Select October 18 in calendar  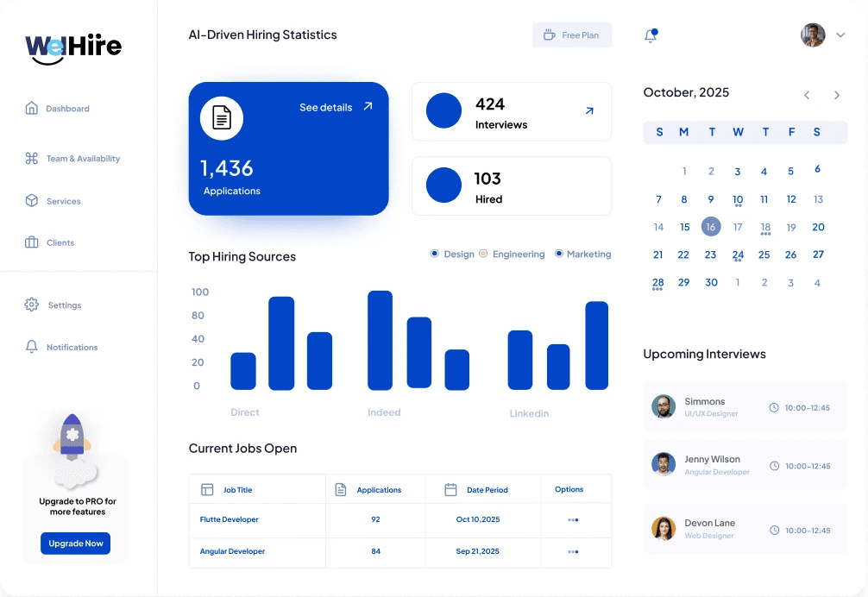click(765, 228)
